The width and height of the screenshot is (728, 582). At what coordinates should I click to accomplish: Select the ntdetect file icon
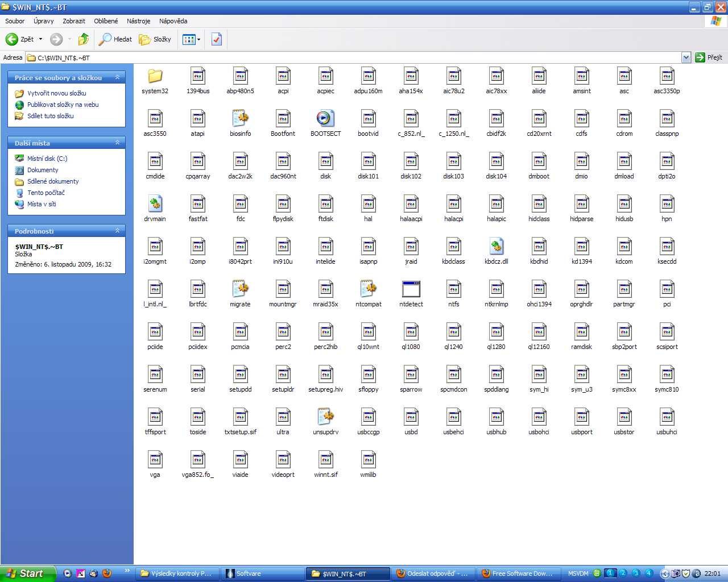pyautogui.click(x=411, y=289)
